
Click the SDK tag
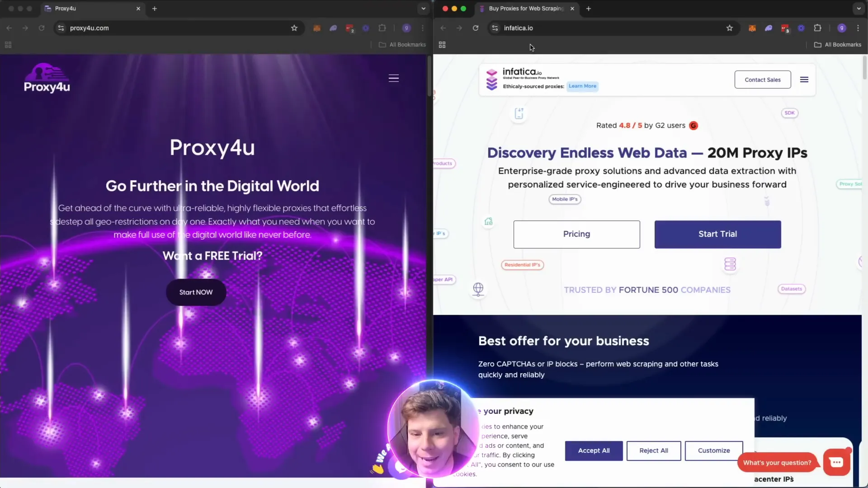[789, 113]
